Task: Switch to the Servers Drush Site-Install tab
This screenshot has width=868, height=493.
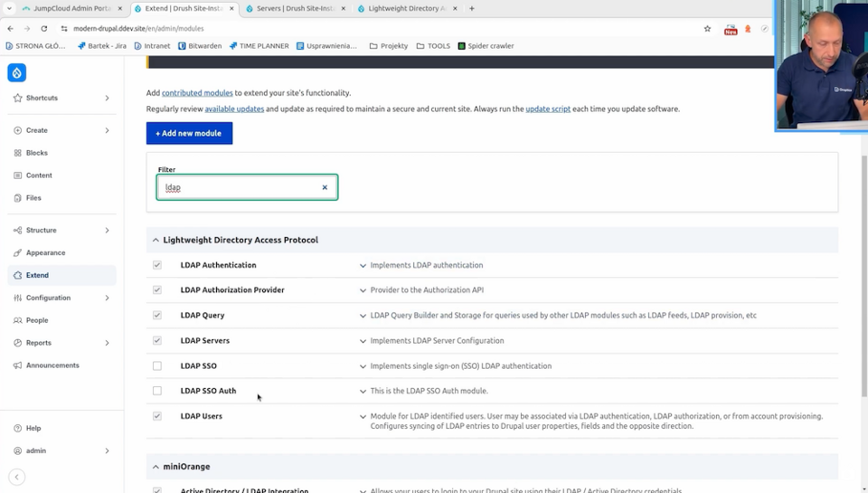Action: 296,8
